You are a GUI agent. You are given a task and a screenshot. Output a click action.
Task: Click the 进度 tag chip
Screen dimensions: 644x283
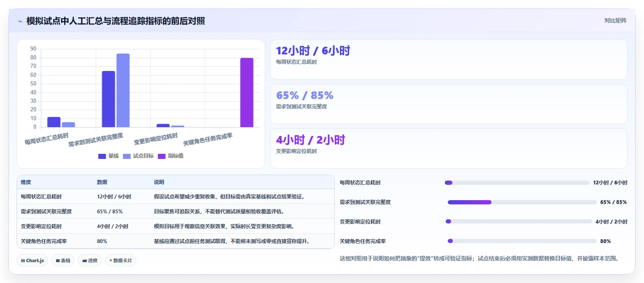pos(90,260)
